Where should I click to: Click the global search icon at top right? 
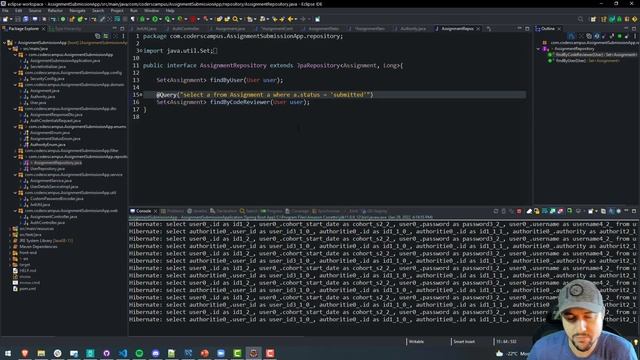[580, 19]
